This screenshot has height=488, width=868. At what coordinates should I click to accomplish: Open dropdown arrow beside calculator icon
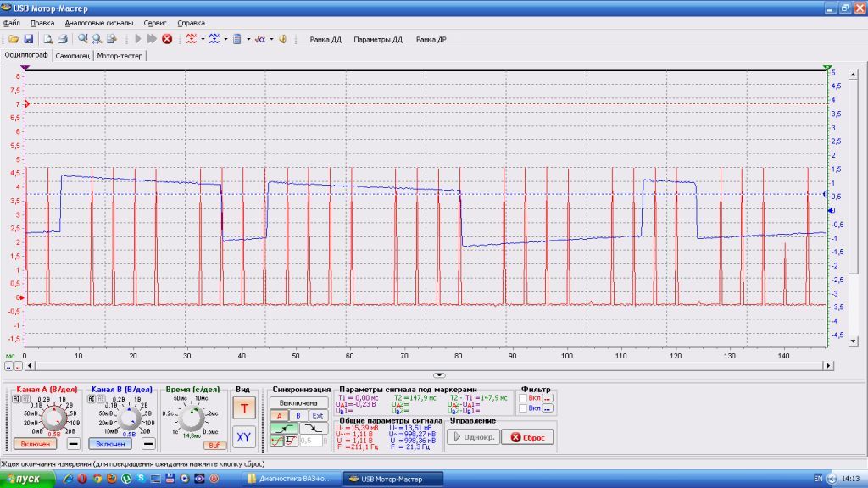coord(248,39)
